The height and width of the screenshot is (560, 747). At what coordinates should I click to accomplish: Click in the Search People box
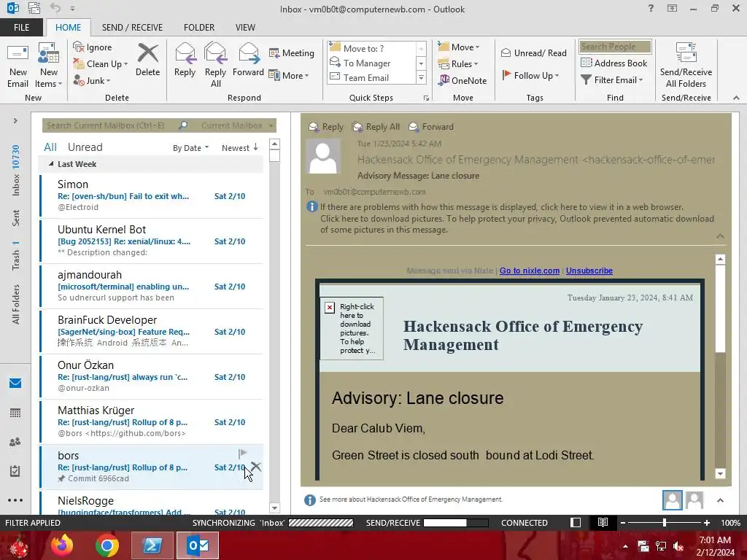coord(615,46)
